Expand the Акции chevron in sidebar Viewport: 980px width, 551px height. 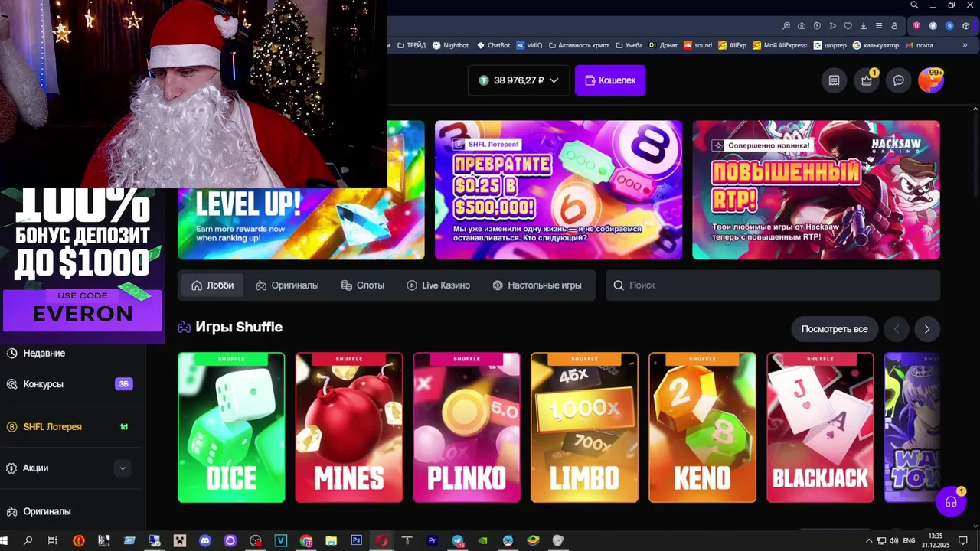click(x=122, y=468)
